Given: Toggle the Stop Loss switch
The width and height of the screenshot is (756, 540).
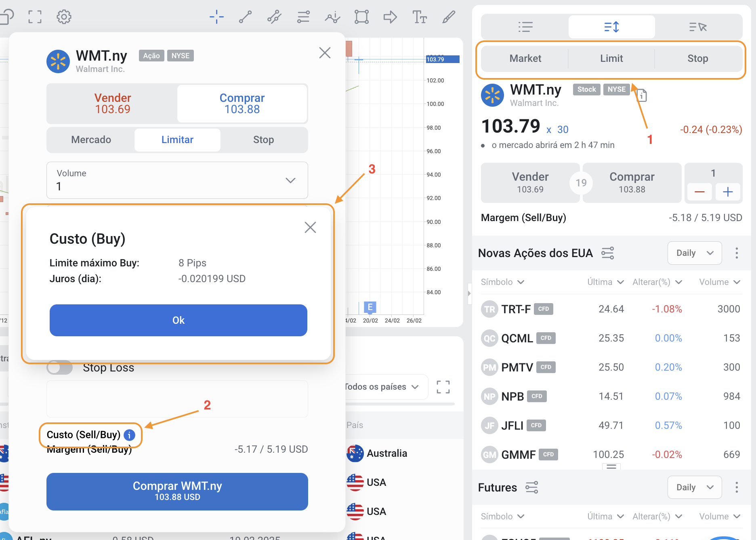Looking at the screenshot, I should tap(59, 367).
